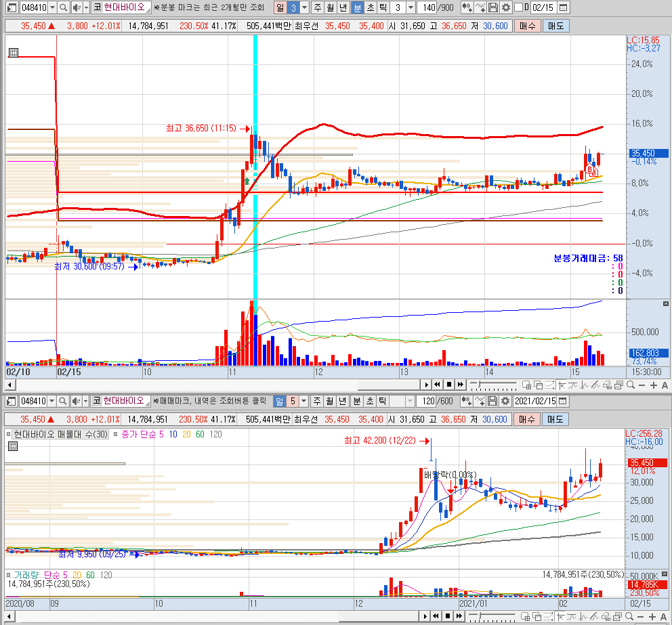The image size is (672, 625).
Task: Select 일 (day) period in bottom chart
Action: pos(279,402)
